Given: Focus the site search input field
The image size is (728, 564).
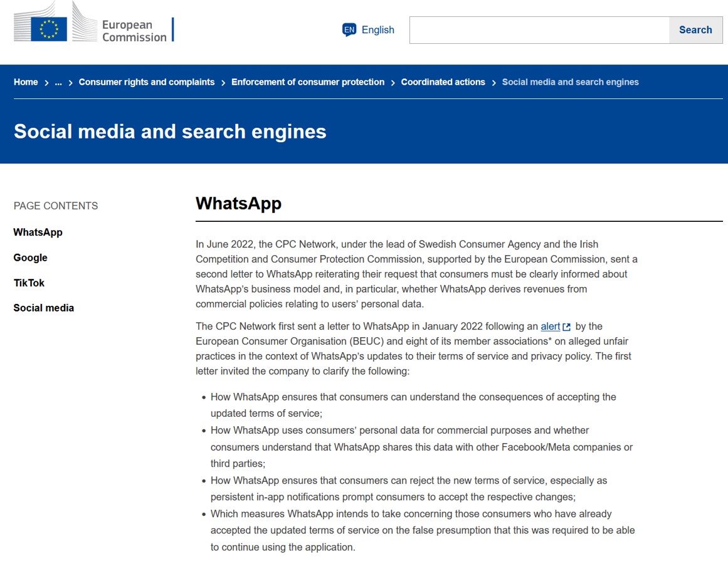Looking at the screenshot, I should click(x=539, y=30).
